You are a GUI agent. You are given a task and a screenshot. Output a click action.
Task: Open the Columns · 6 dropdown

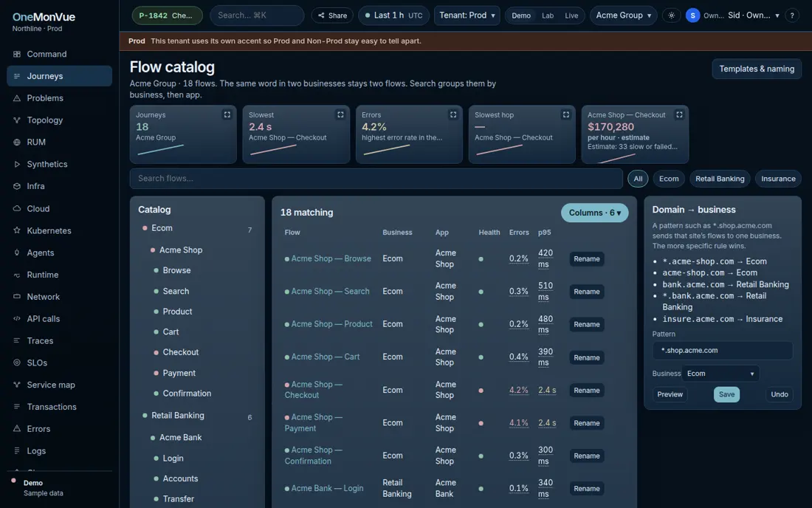tap(594, 213)
